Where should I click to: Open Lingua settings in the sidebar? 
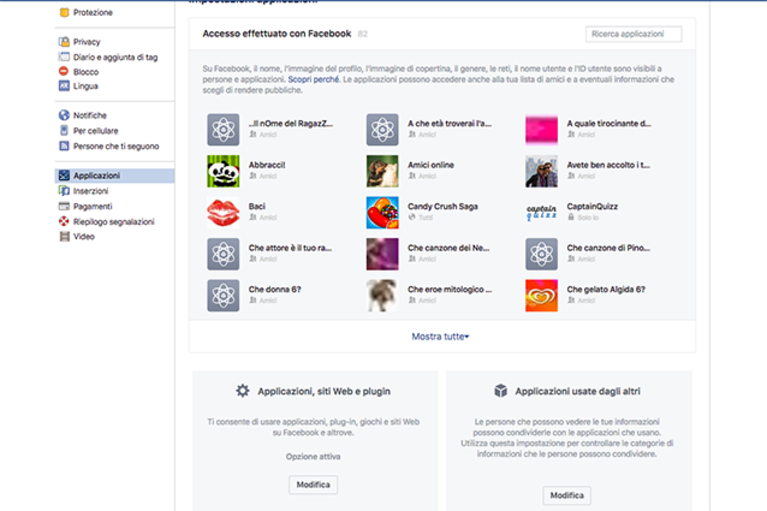coord(86,86)
